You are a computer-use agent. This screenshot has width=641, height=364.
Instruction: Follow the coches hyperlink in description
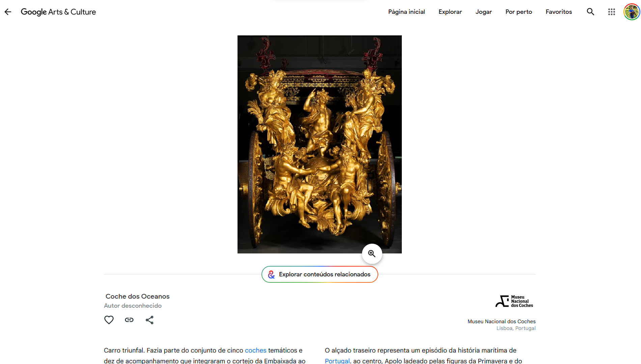pos(255,351)
